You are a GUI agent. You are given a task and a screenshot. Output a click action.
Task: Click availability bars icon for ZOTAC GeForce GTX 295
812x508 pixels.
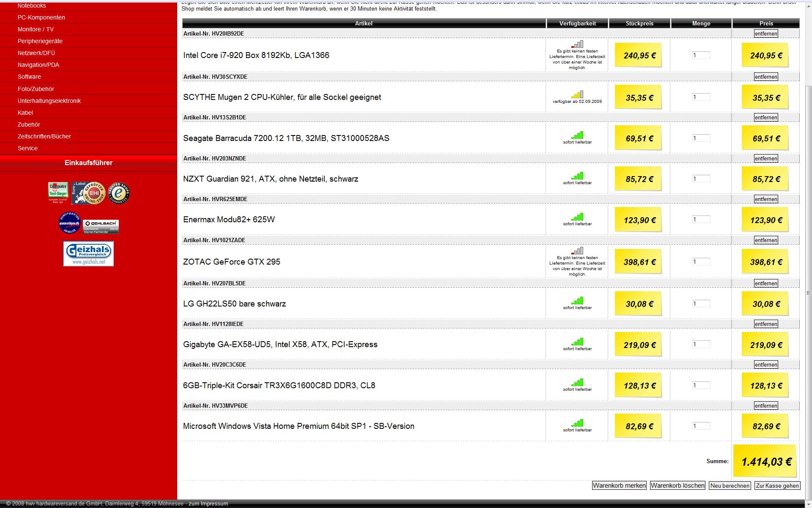coord(577,251)
